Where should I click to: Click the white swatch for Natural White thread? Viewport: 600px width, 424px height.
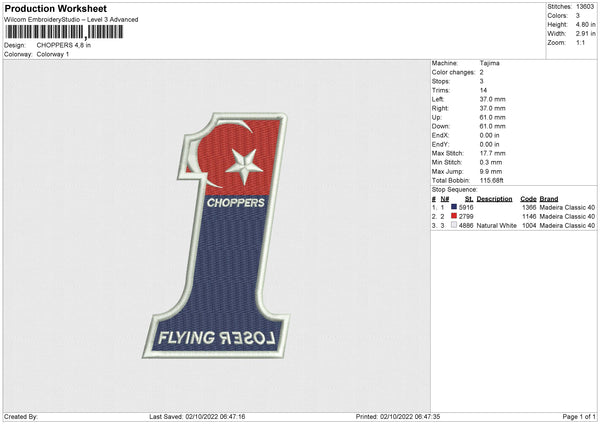[454, 226]
